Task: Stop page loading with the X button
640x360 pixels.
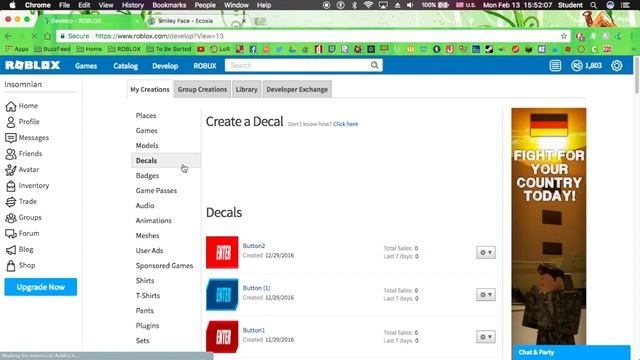Action: point(34,36)
